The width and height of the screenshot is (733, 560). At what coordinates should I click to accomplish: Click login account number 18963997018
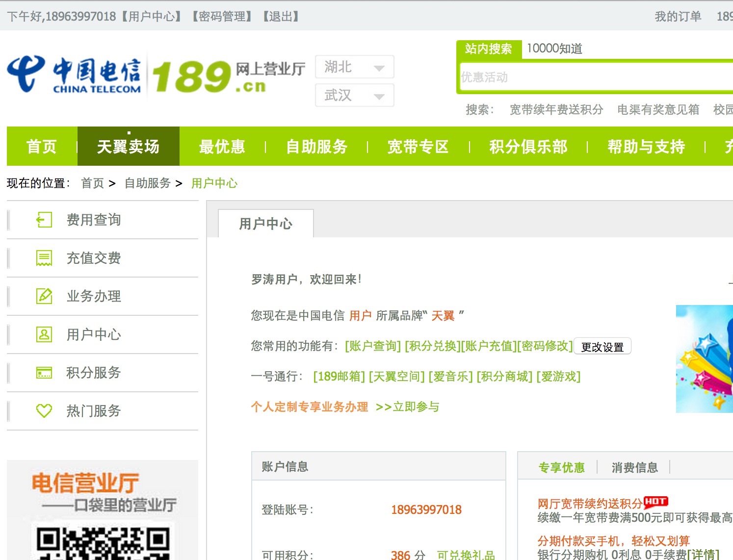point(426,509)
